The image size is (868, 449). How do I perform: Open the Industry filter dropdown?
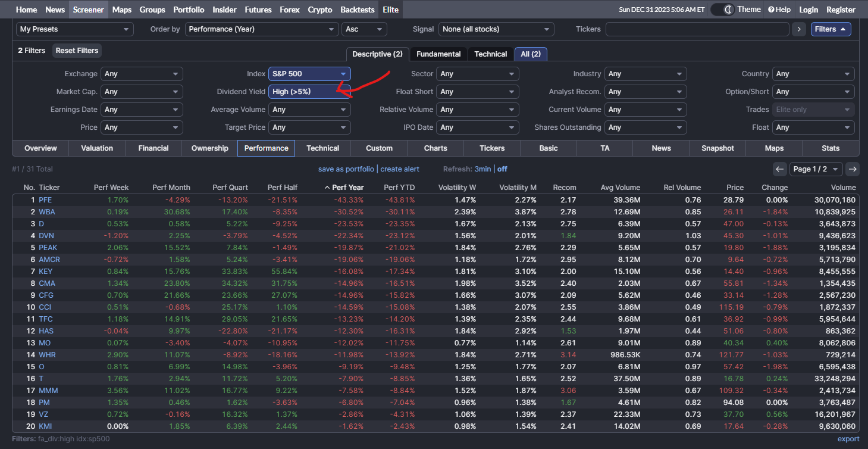point(645,74)
